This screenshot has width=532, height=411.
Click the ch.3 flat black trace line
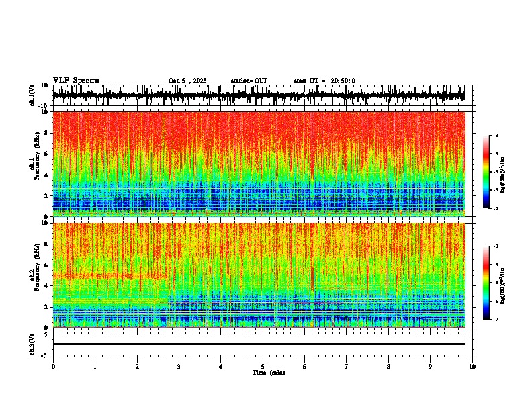point(259,344)
